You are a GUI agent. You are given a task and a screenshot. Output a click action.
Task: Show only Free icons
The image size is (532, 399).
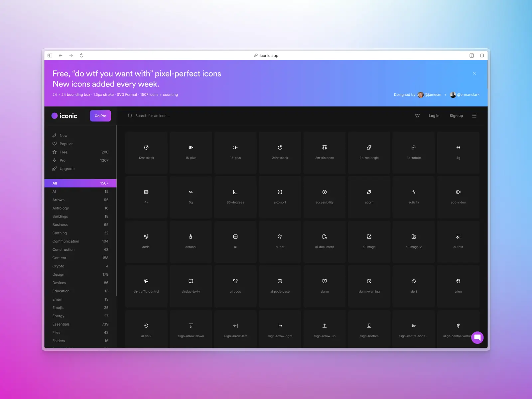click(80, 152)
